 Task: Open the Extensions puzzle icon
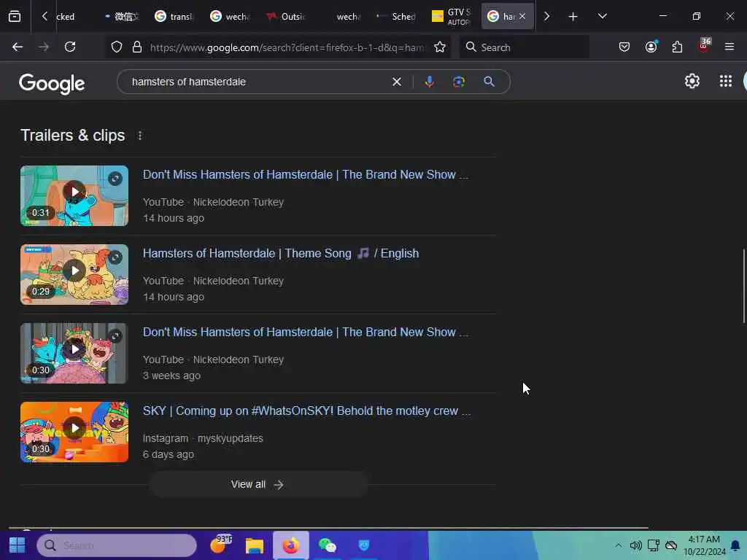[677, 47]
